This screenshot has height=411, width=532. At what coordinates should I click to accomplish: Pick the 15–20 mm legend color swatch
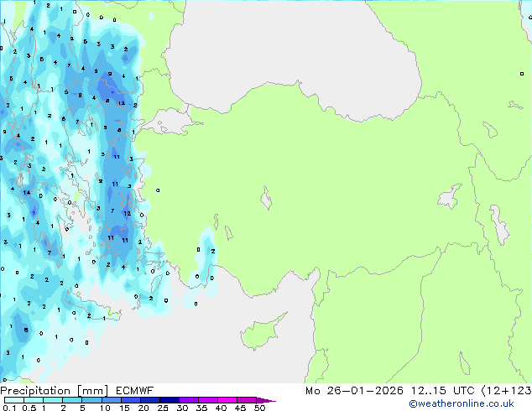[131, 400]
